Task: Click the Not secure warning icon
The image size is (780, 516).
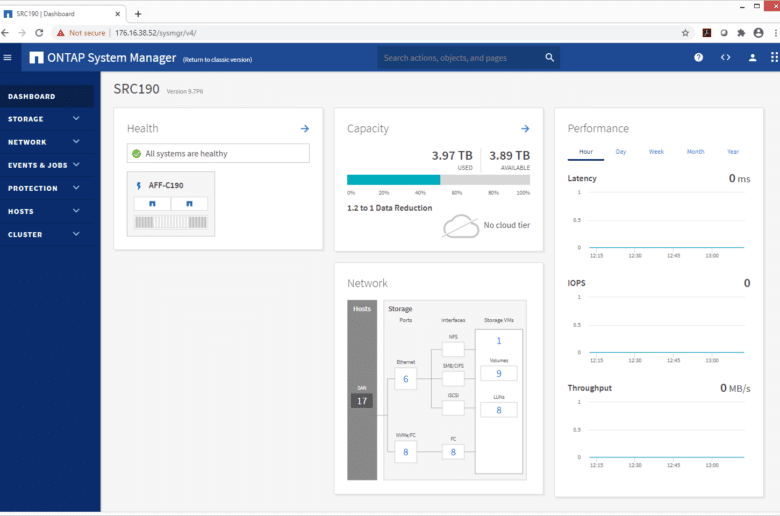Action: (61, 33)
